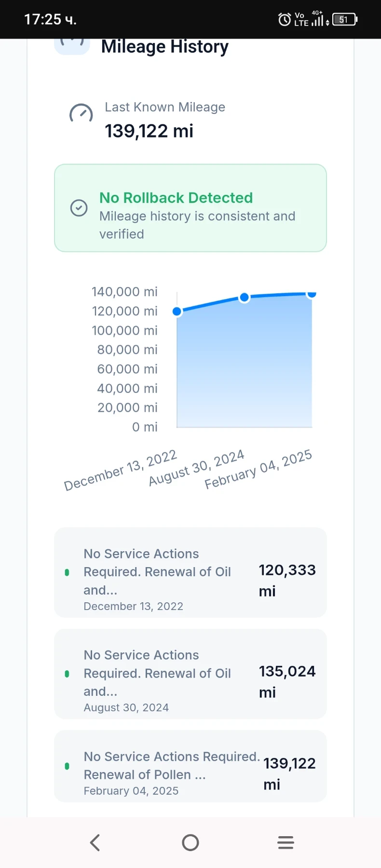Image resolution: width=381 pixels, height=868 pixels.
Task: Select the February 04, 2025 chart data point
Action: [x=312, y=294]
